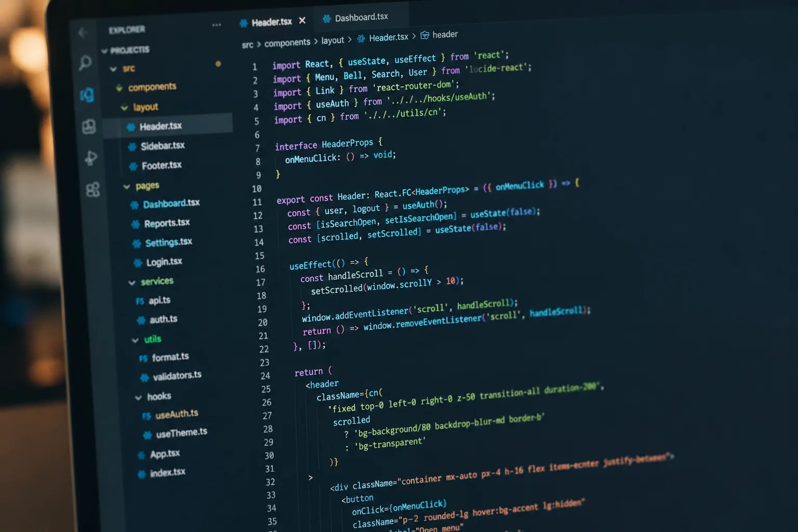Open format.ts in utils
Screen dimensions: 798x532
tap(170, 357)
